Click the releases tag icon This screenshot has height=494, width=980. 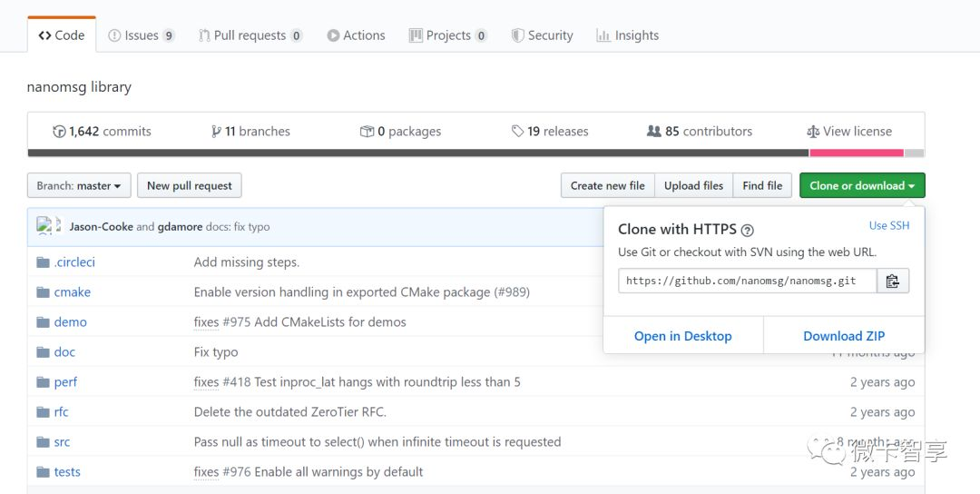pos(517,132)
